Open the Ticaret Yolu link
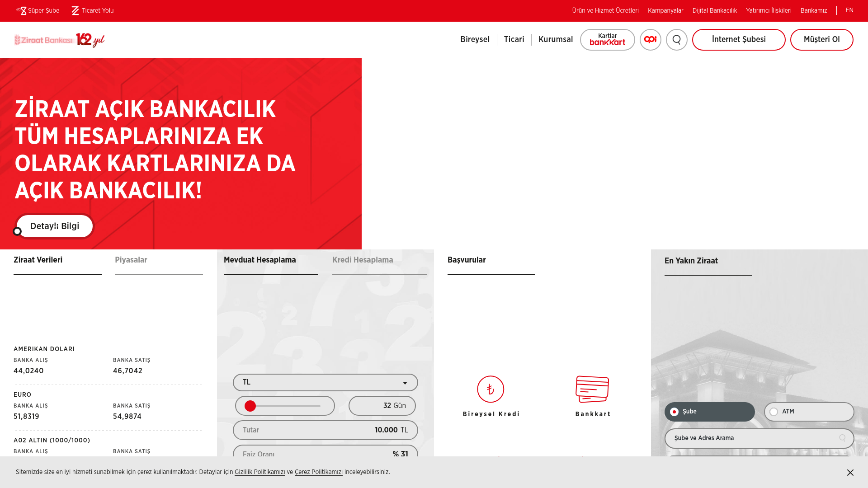Viewport: 868px width, 488px height. click(93, 10)
